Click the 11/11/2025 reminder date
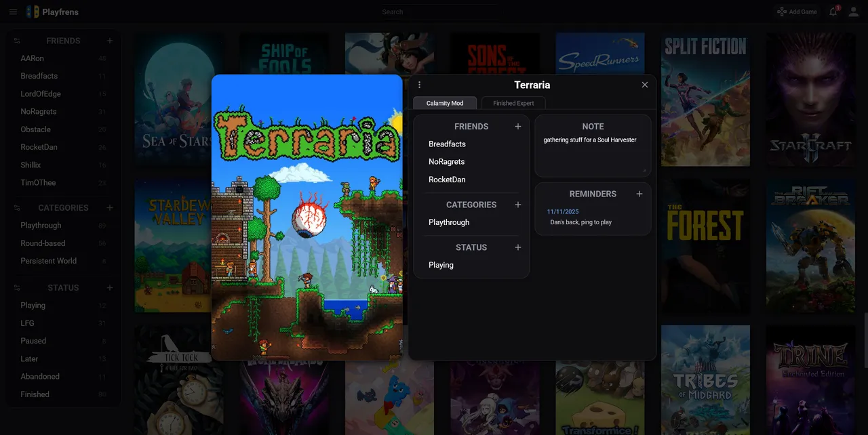The image size is (868, 435). tap(563, 212)
